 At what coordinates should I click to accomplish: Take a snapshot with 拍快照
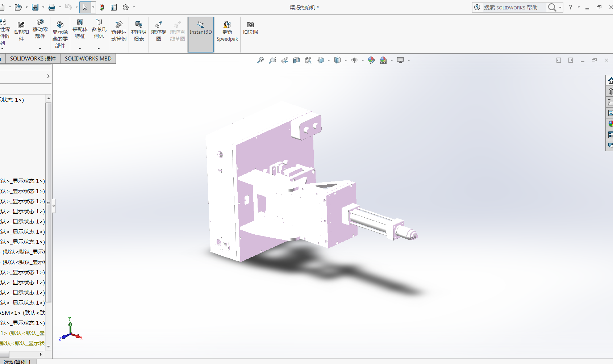coord(250,28)
